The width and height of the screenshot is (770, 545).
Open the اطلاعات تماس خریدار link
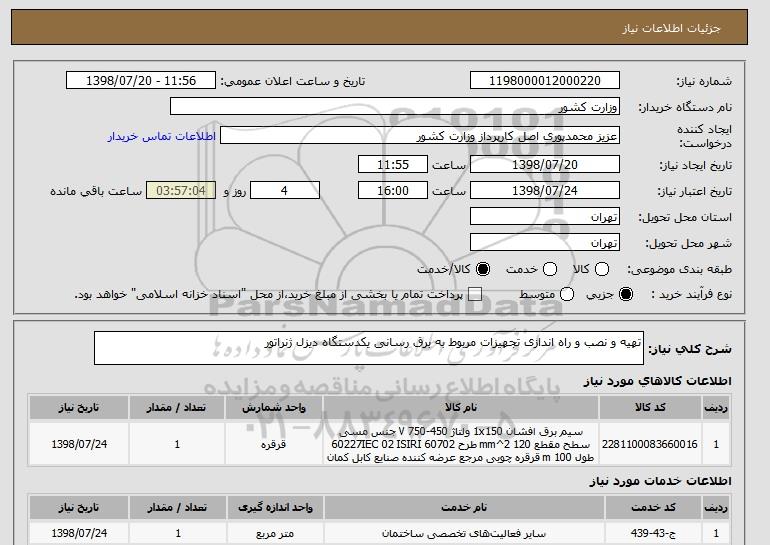tap(162, 136)
